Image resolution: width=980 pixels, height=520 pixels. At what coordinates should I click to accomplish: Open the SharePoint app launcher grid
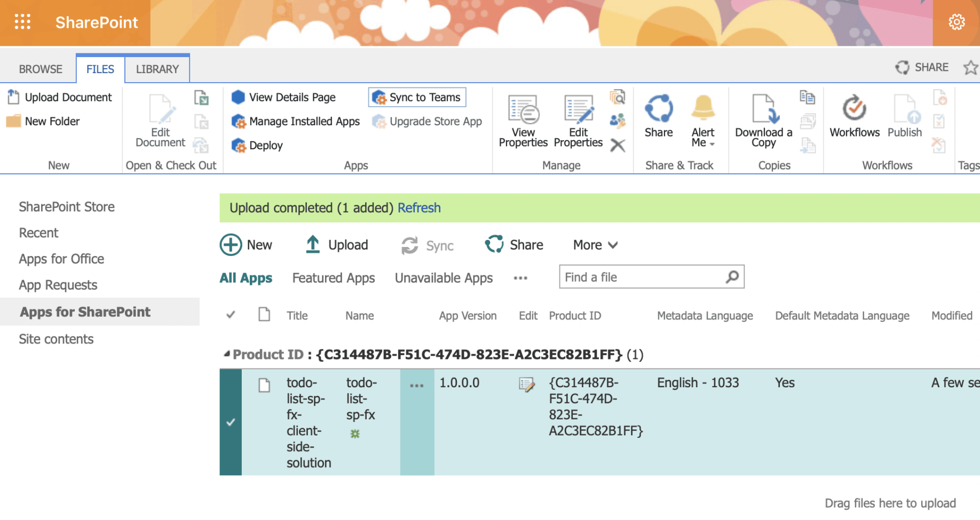pyautogui.click(x=22, y=22)
